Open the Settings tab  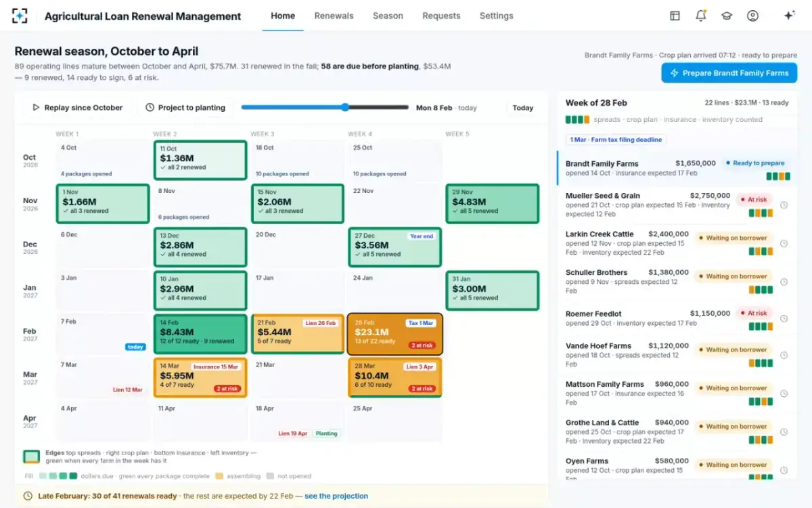click(x=497, y=16)
